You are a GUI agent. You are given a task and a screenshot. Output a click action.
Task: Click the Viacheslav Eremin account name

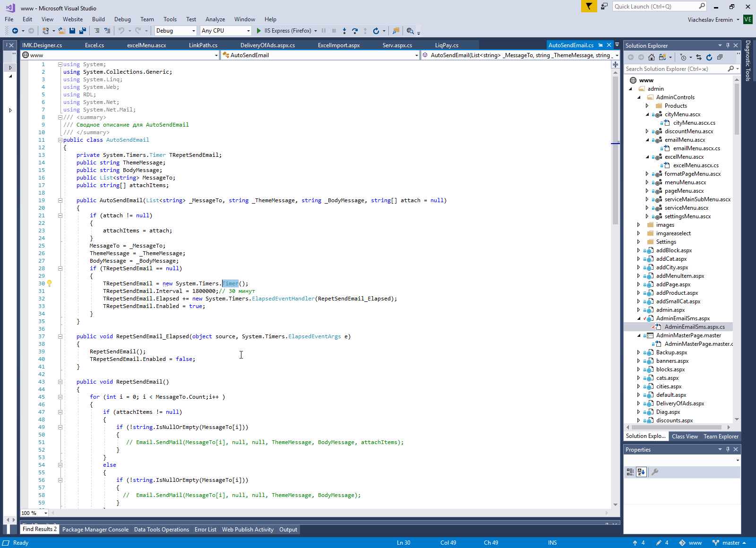(710, 20)
